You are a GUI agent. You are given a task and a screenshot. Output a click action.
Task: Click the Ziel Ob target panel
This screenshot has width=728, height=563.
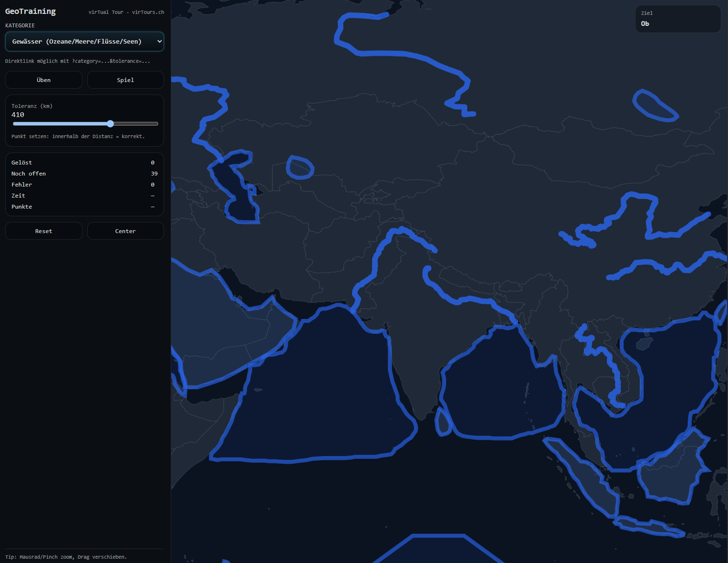pos(678,19)
